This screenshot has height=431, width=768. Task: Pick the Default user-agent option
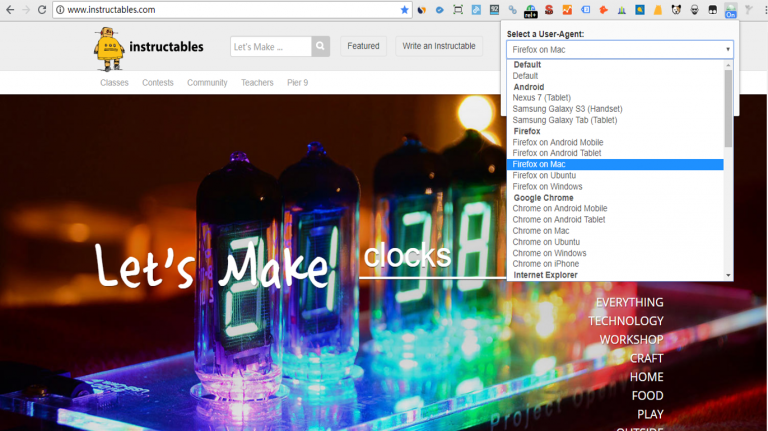(x=525, y=76)
